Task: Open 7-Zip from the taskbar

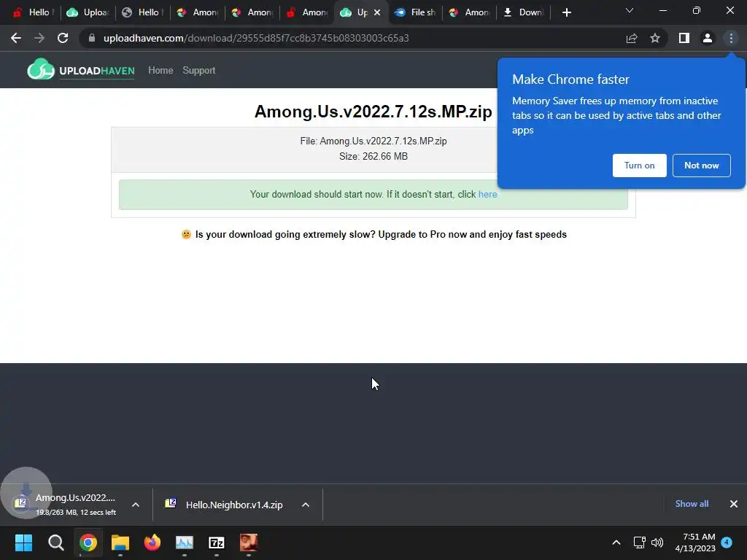Action: pyautogui.click(x=217, y=542)
